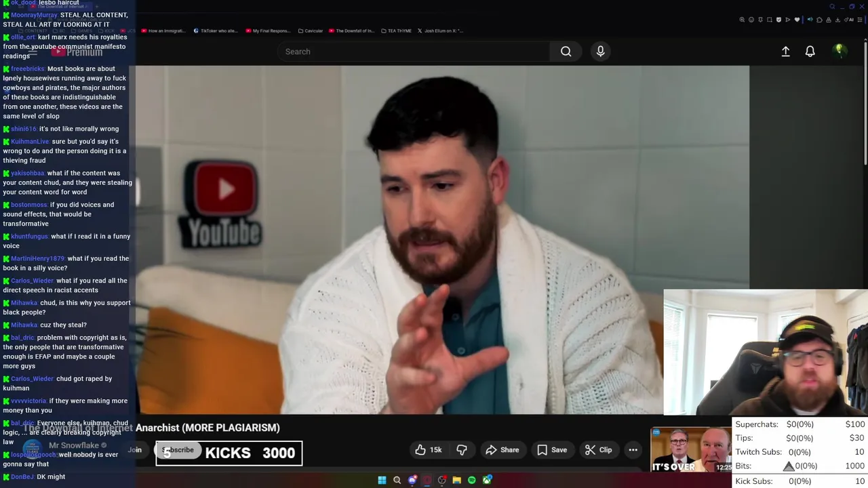Viewport: 868px width, 488px height.
Task: Open the TEA THYME bookmark folder
Action: 396,30
